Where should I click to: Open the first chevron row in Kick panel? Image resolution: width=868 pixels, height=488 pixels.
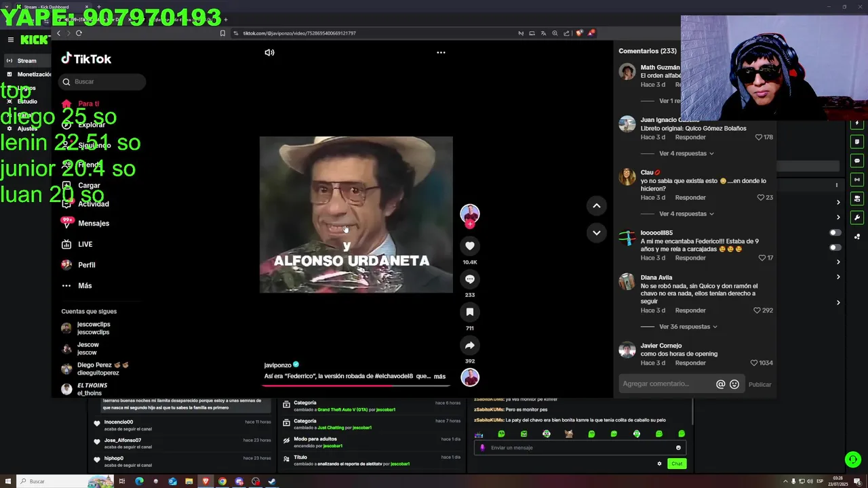838,202
